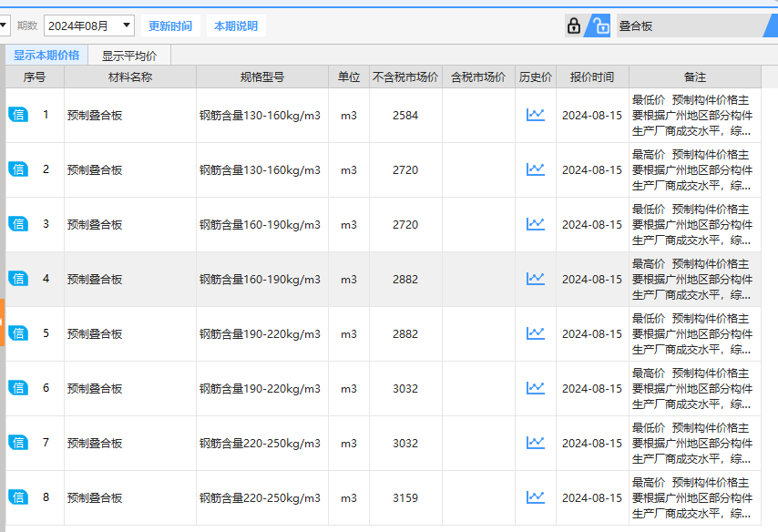Open history price chart for row 4
778x532 pixels.
point(536,279)
